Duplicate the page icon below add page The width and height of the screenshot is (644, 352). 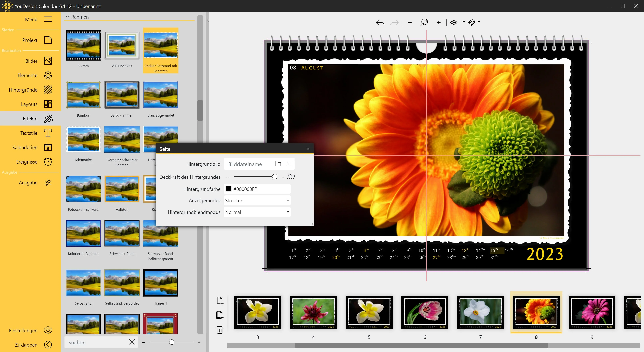click(x=220, y=315)
